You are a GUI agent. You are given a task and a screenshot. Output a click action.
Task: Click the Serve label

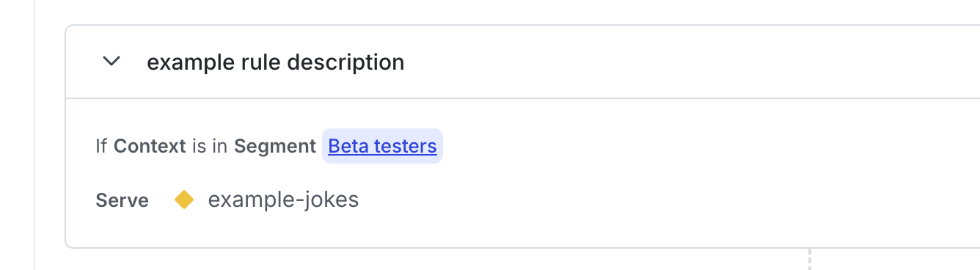click(x=122, y=200)
